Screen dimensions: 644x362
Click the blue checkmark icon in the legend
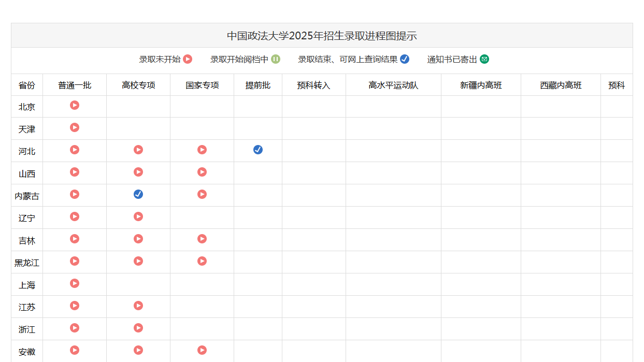pyautogui.click(x=405, y=59)
